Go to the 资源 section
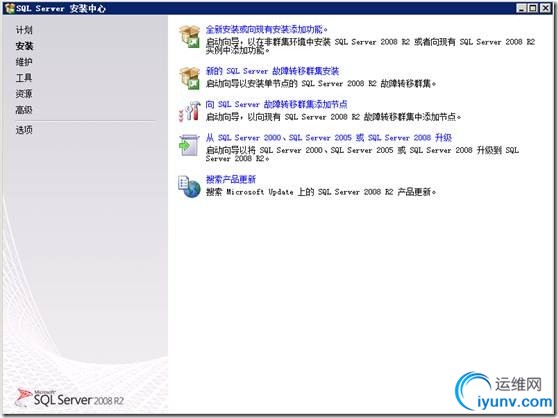 tap(24, 94)
